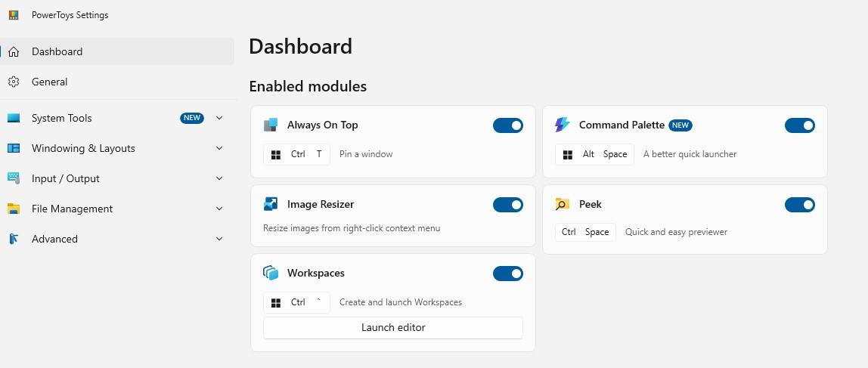
Task: Click the System Tools sidebar icon
Action: 14,118
